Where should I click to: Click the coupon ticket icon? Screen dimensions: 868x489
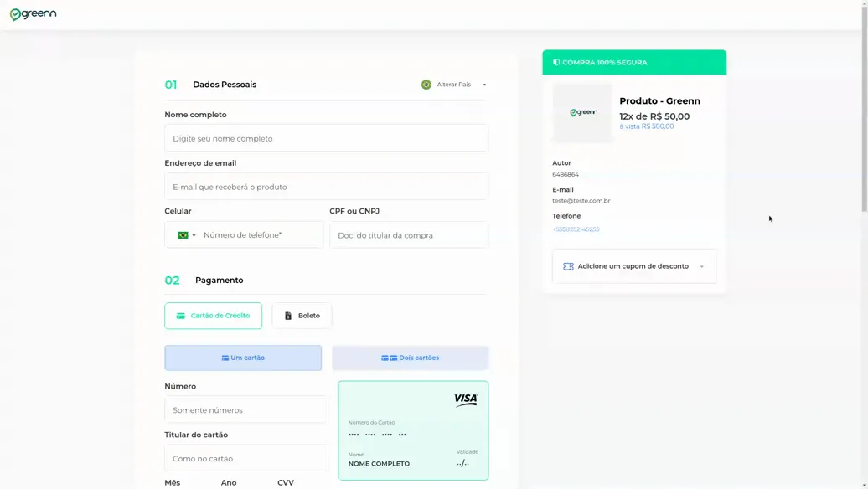(568, 266)
